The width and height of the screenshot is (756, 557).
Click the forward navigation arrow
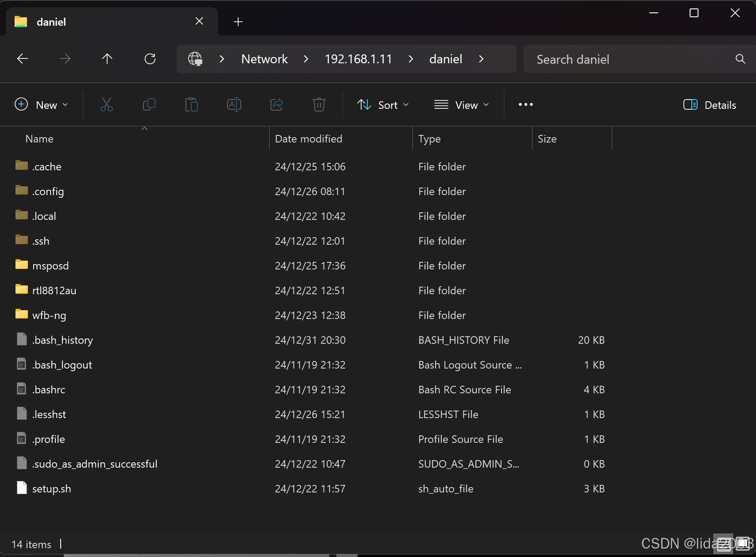[65, 59]
